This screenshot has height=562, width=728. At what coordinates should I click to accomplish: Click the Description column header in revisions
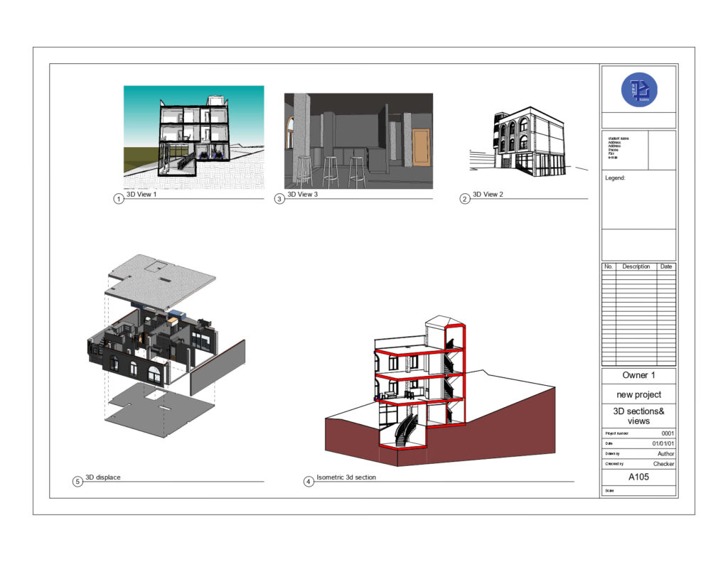pos(636,266)
